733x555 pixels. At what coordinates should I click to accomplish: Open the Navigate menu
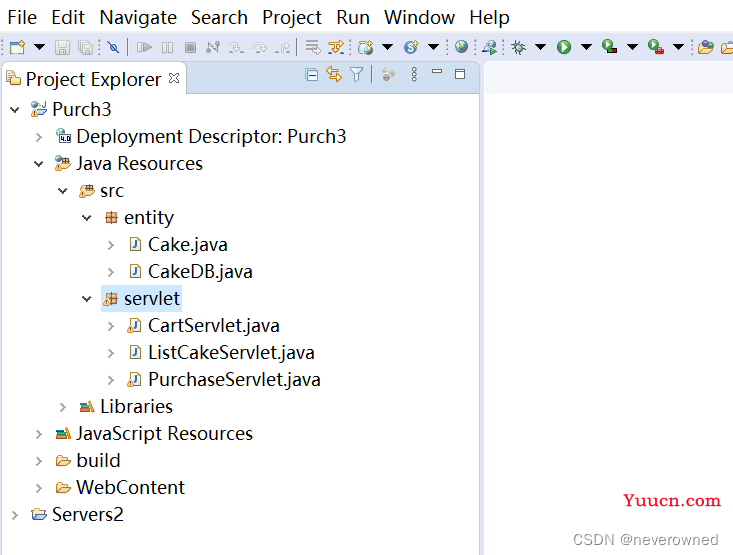pyautogui.click(x=138, y=18)
